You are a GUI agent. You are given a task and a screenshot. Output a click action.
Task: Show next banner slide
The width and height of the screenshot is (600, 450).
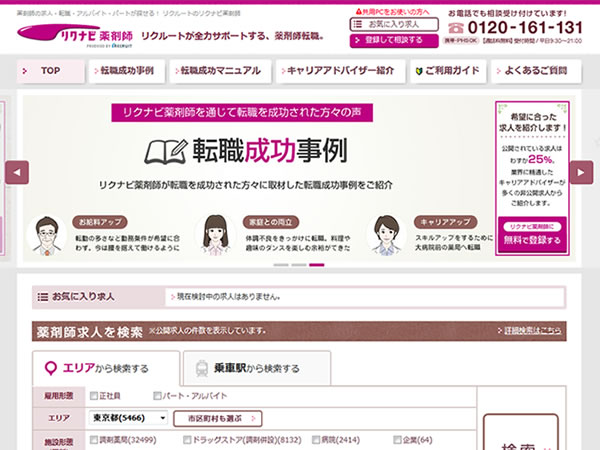click(x=581, y=172)
